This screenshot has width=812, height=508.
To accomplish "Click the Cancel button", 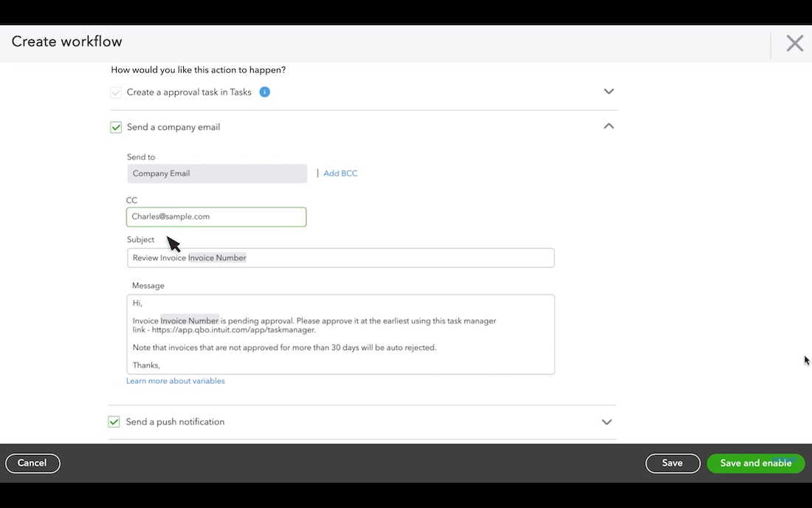I will (32, 463).
